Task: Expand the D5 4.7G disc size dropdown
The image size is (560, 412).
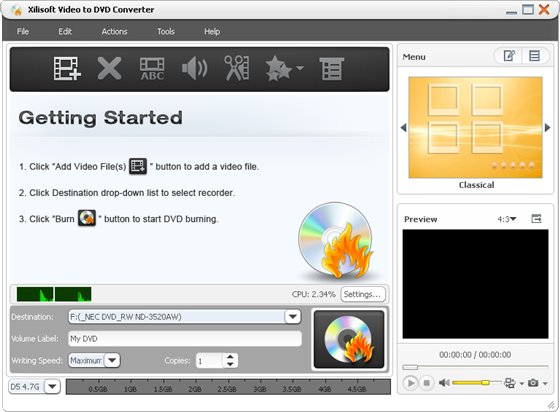Action: click(x=52, y=386)
